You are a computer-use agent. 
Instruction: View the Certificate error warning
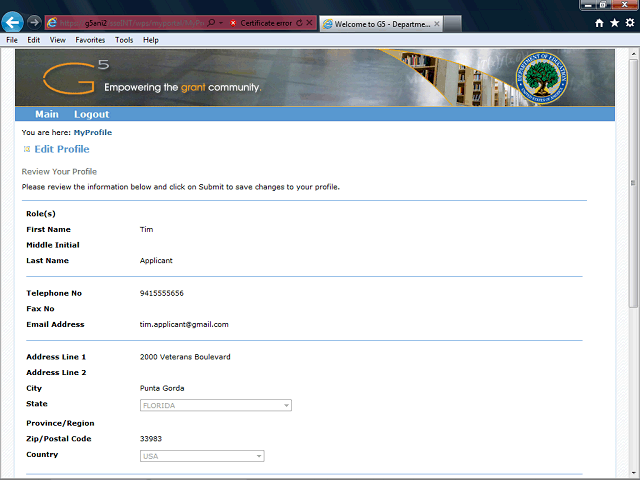(261, 23)
